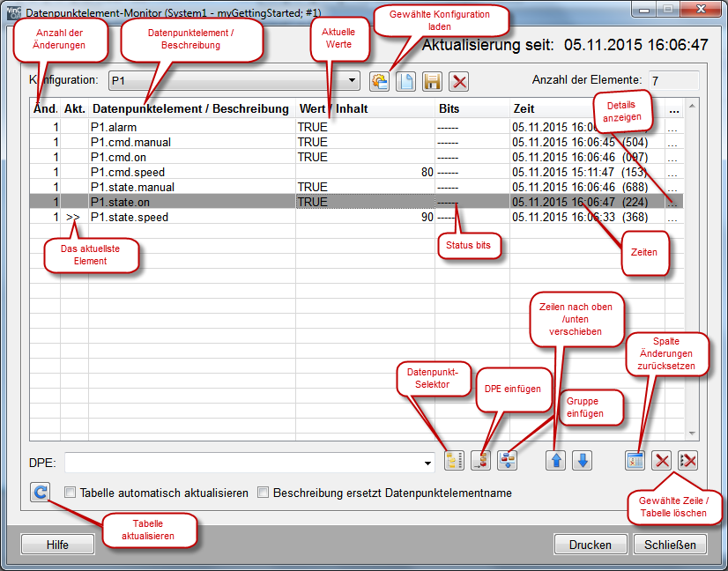Click the value 80 in the P1.cmd.speed row
The height and width of the screenshot is (571, 728).
pyautogui.click(x=427, y=172)
